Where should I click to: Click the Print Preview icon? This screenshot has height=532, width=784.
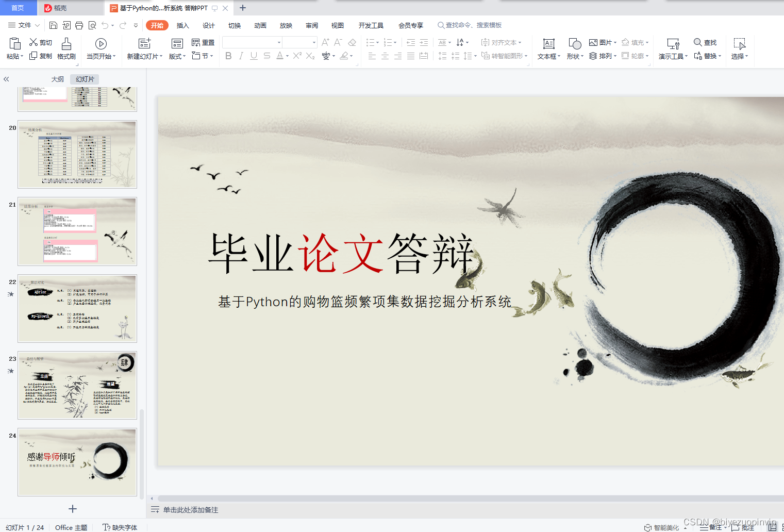point(92,25)
